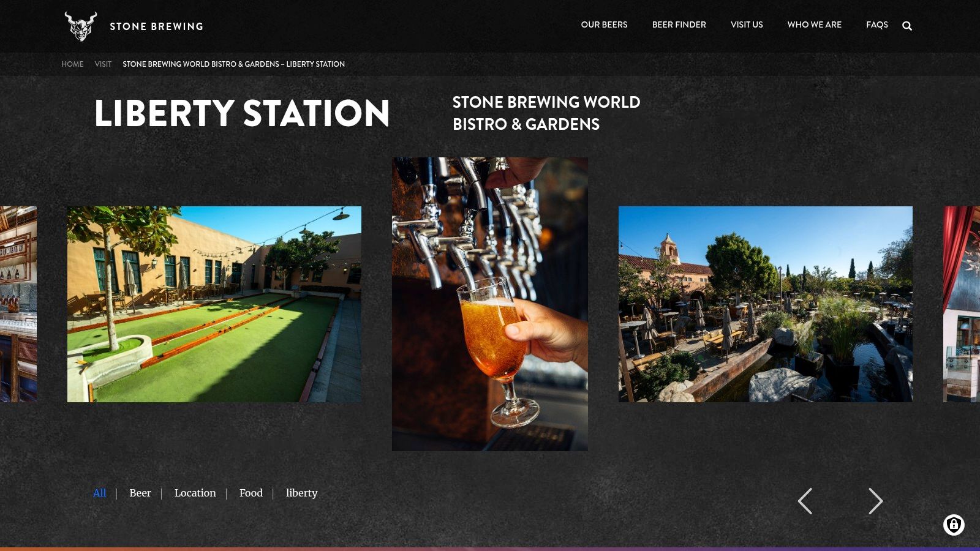View the FAQS page
This screenshot has width=980, height=551.
(876, 24)
